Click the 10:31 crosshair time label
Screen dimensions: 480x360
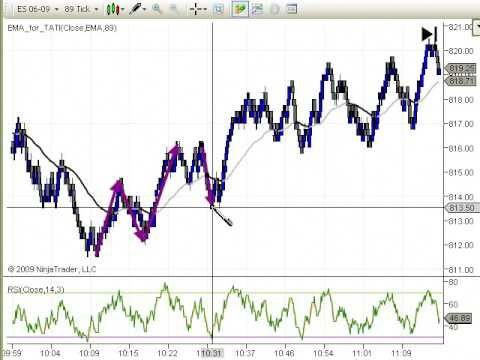click(x=211, y=353)
